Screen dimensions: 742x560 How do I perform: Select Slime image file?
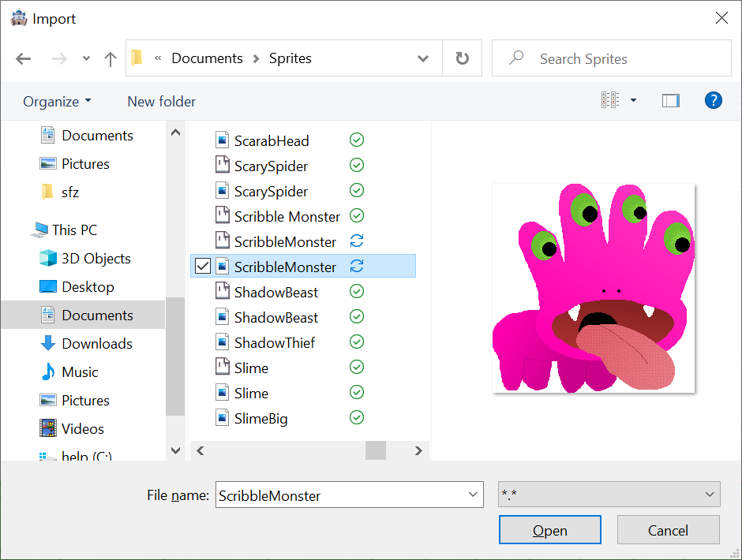(242, 393)
